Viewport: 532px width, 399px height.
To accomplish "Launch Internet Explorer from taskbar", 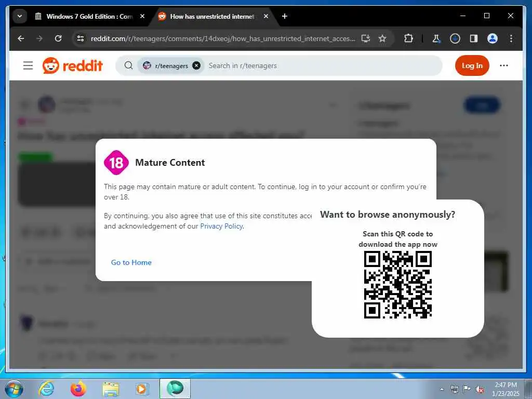I will 46,389.
